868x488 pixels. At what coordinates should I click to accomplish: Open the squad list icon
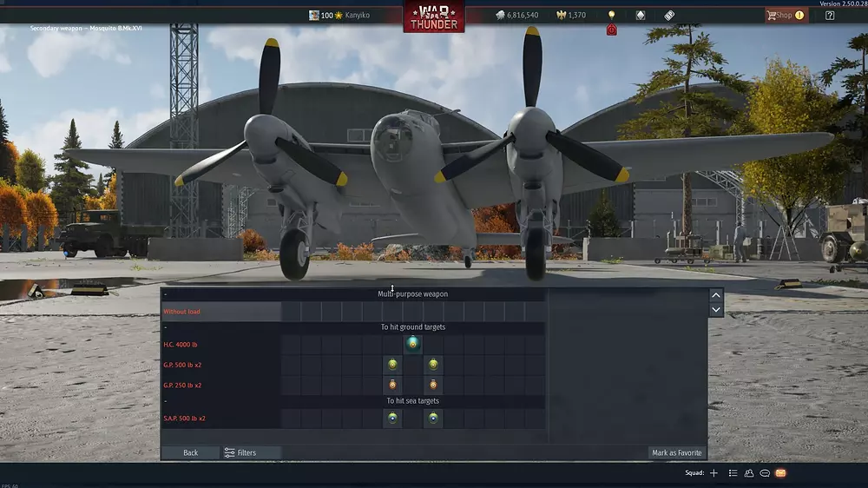pos(733,473)
